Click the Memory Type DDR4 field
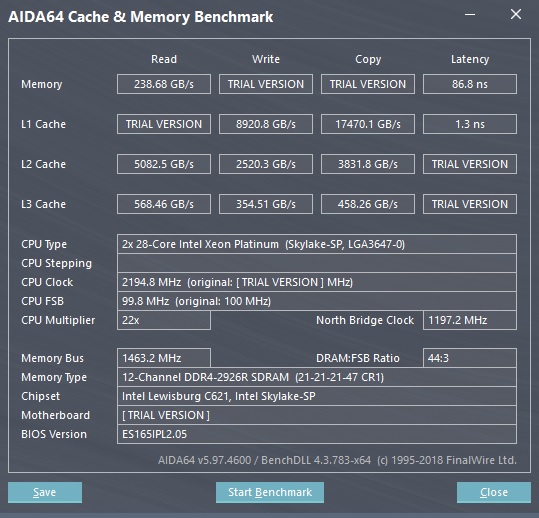 point(317,377)
